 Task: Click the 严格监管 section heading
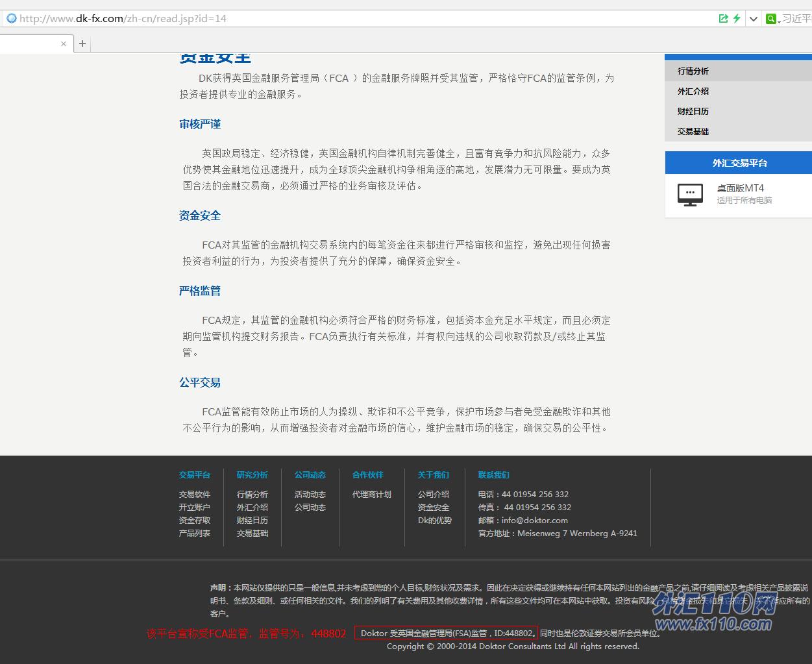(x=200, y=291)
